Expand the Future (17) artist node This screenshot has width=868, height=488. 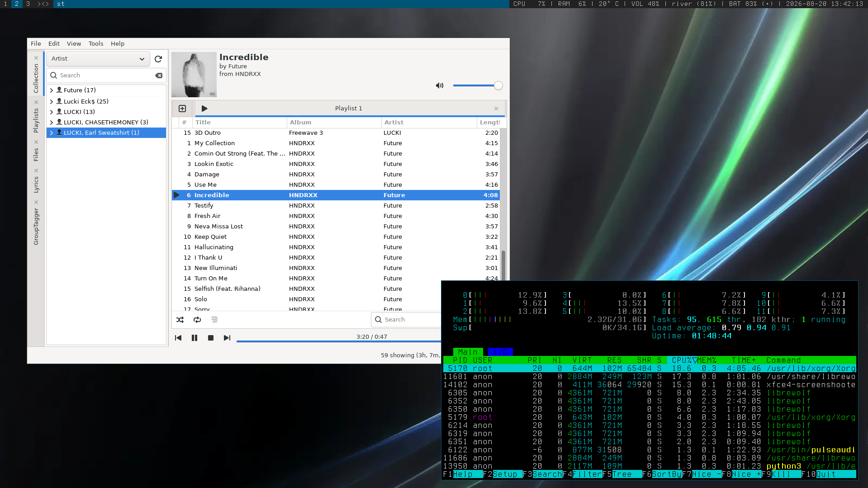coord(52,90)
